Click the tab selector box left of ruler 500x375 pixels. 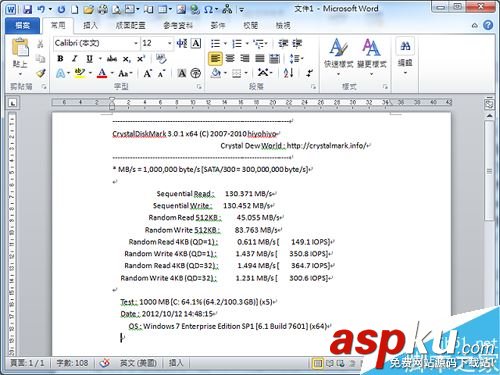pos(13,103)
